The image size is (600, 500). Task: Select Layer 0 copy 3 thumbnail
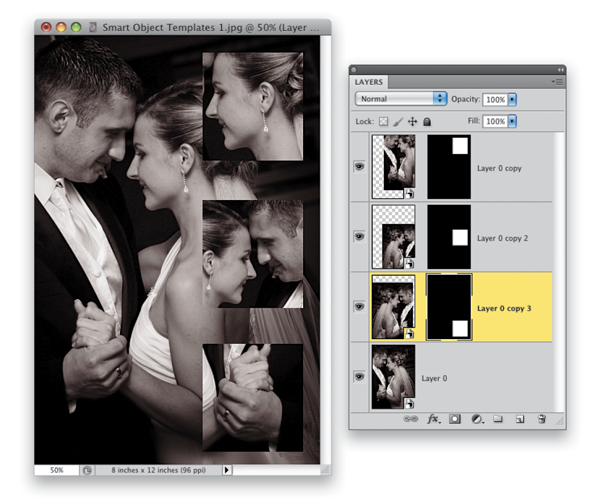(x=393, y=307)
